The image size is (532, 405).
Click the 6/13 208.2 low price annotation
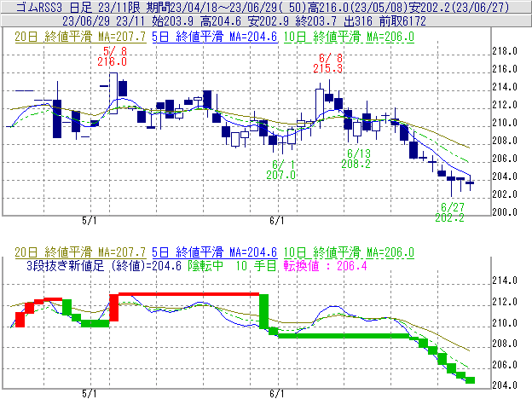click(356, 159)
